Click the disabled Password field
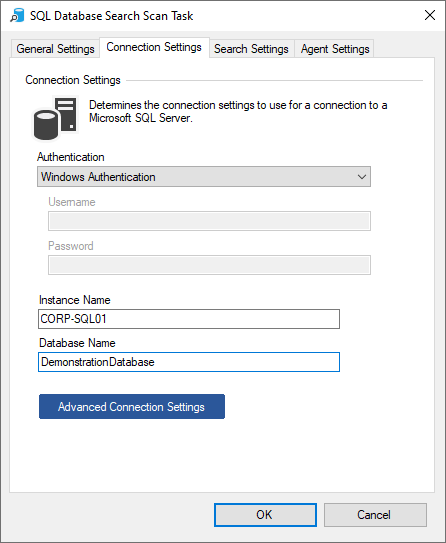Screen dimensions: 446x543 [209, 265]
